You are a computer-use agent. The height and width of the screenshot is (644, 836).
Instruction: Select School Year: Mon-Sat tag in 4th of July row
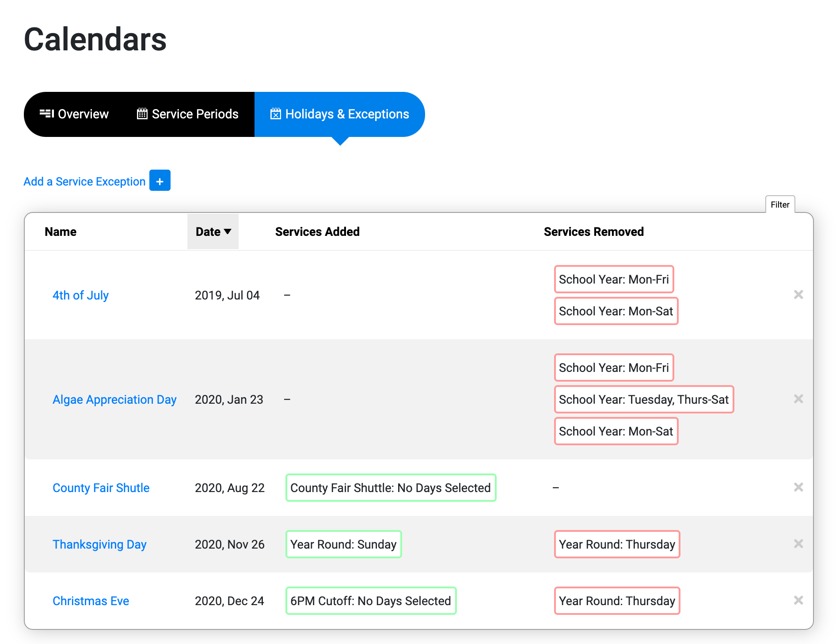(616, 311)
